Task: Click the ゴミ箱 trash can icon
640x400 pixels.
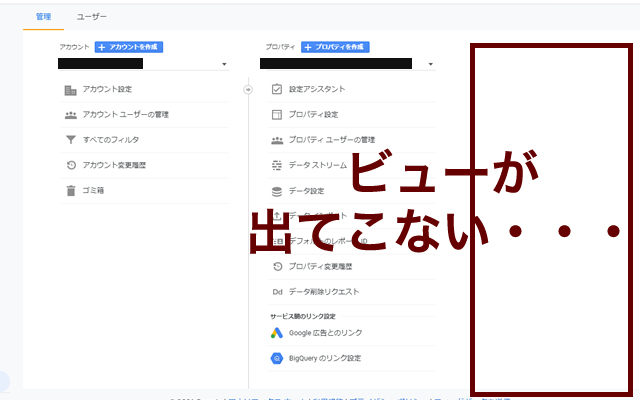Action: tap(70, 191)
